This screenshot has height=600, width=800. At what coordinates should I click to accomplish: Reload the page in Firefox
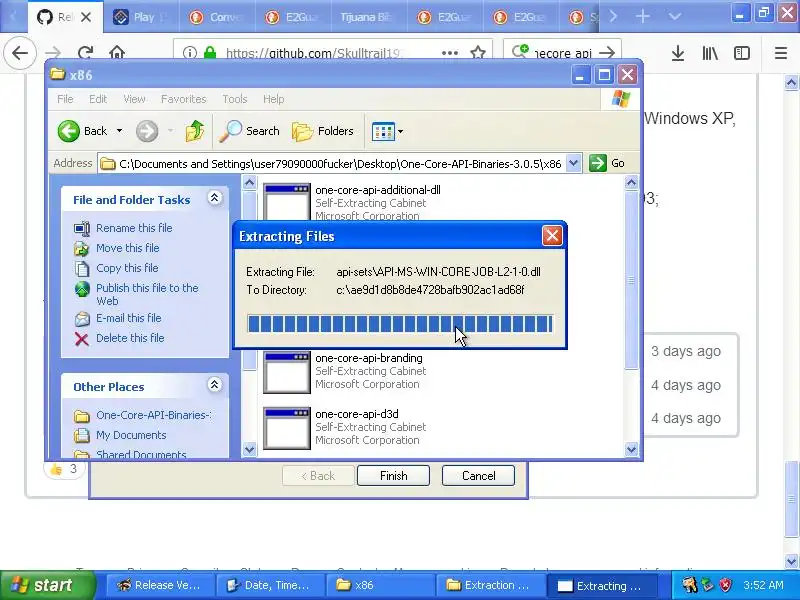point(85,53)
